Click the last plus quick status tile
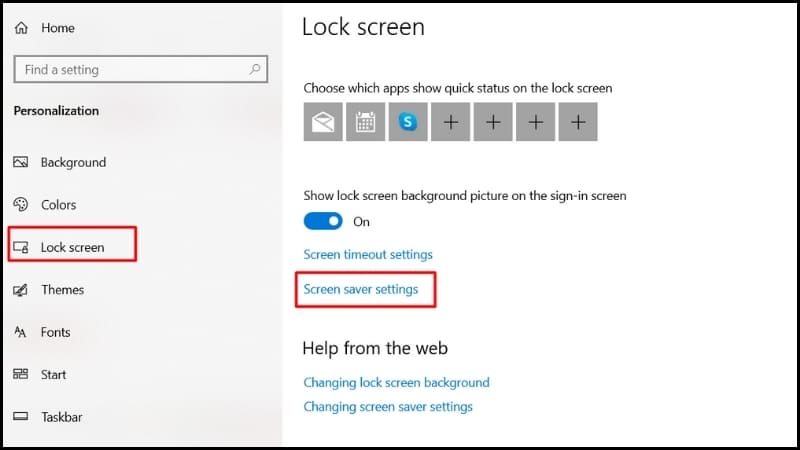This screenshot has width=800, height=450. 578,122
